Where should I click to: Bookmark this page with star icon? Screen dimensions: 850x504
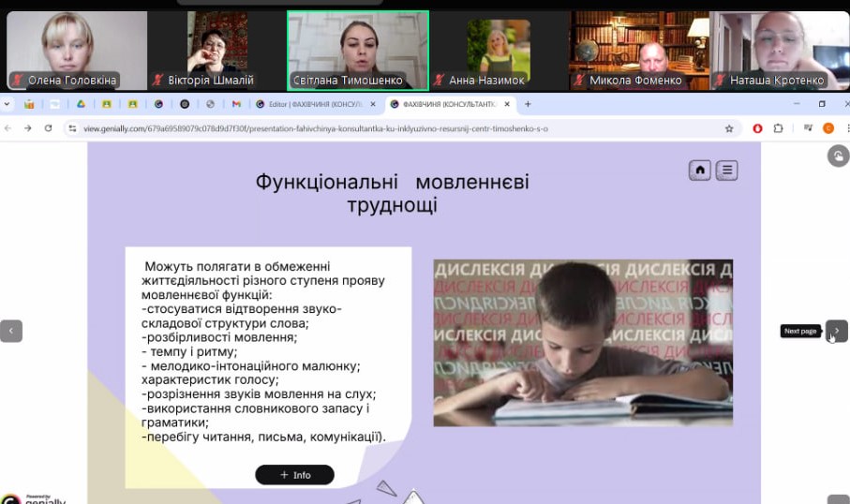pyautogui.click(x=729, y=128)
